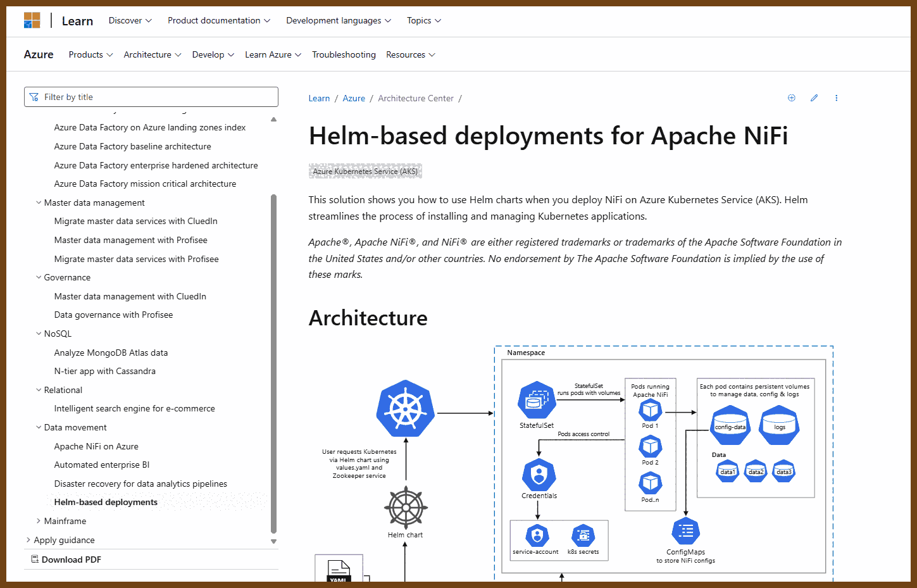Open the Product documentation dropdown

(x=219, y=20)
